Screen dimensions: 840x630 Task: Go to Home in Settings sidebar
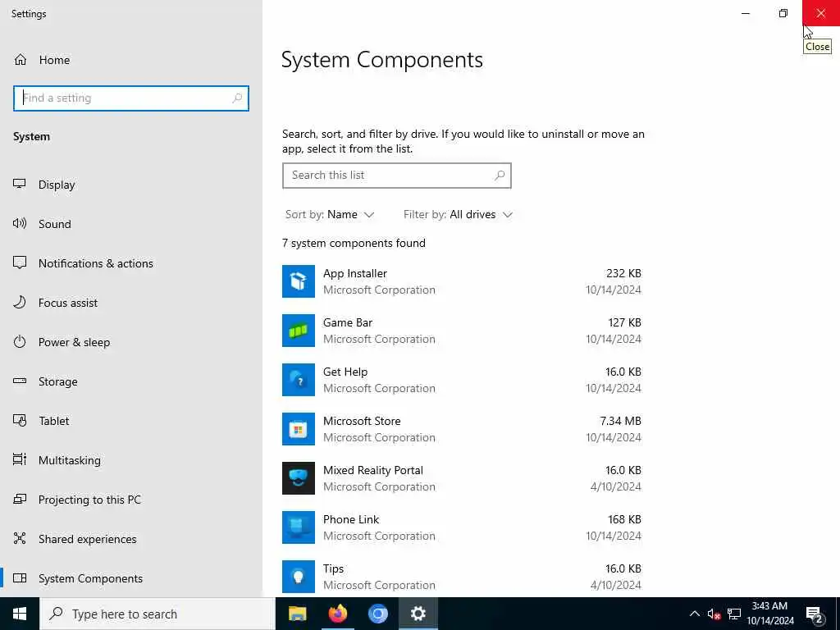click(x=131, y=60)
